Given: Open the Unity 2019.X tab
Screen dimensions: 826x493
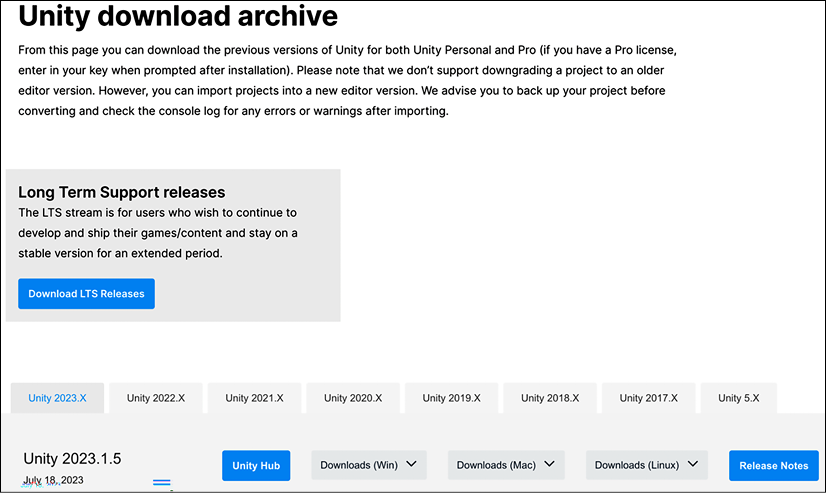Looking at the screenshot, I should [x=451, y=398].
